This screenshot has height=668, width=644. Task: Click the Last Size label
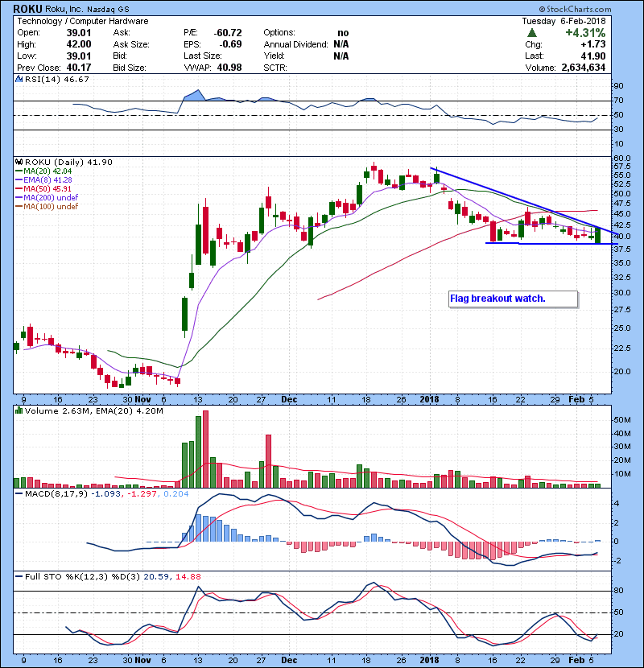203,56
